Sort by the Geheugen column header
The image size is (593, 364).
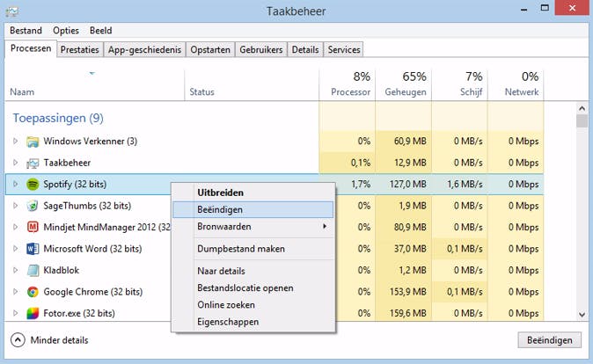[403, 85]
